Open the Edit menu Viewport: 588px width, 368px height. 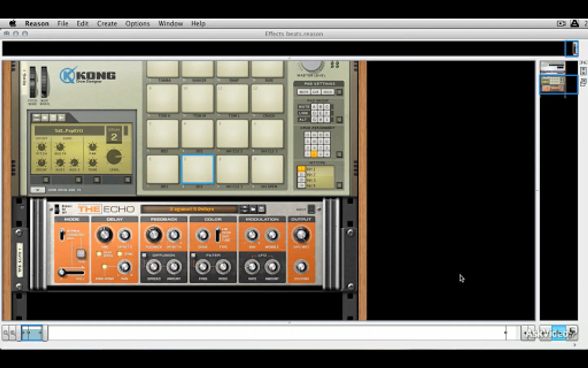tap(82, 24)
